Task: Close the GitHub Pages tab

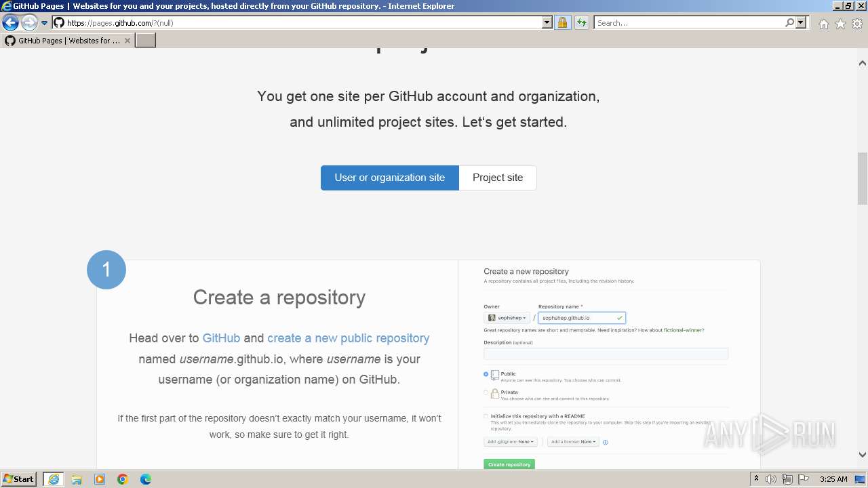Action: (127, 41)
